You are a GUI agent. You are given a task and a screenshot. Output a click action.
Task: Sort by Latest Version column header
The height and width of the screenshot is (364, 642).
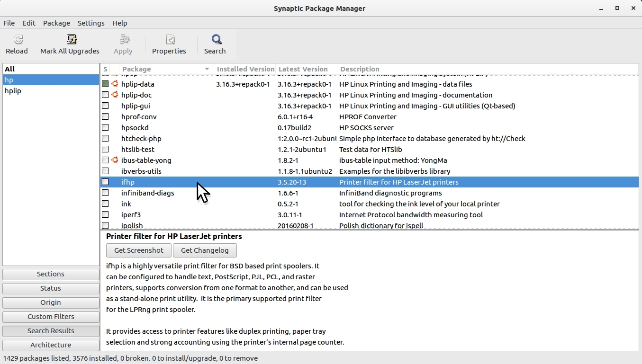pyautogui.click(x=303, y=69)
